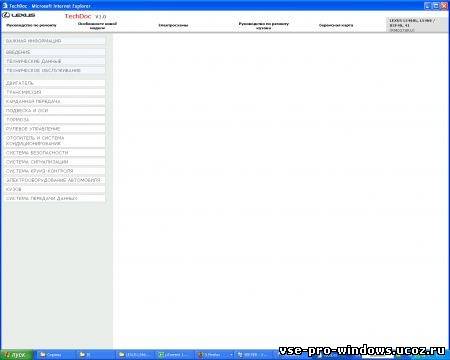The height and width of the screenshot is (360, 450).
Task: Open the КУЗОВ section
Action: 55,189
